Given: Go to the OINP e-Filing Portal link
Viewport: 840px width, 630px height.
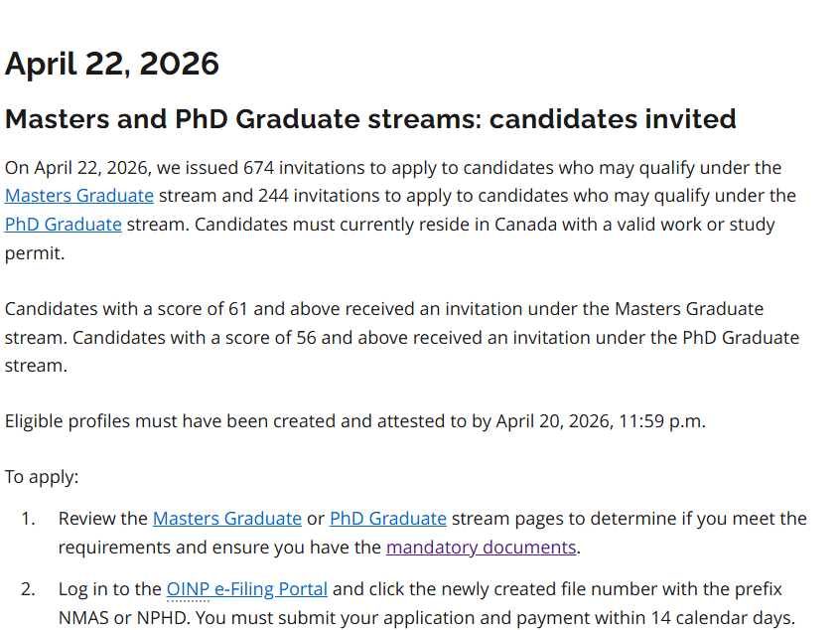Looking at the screenshot, I should 247,589.
